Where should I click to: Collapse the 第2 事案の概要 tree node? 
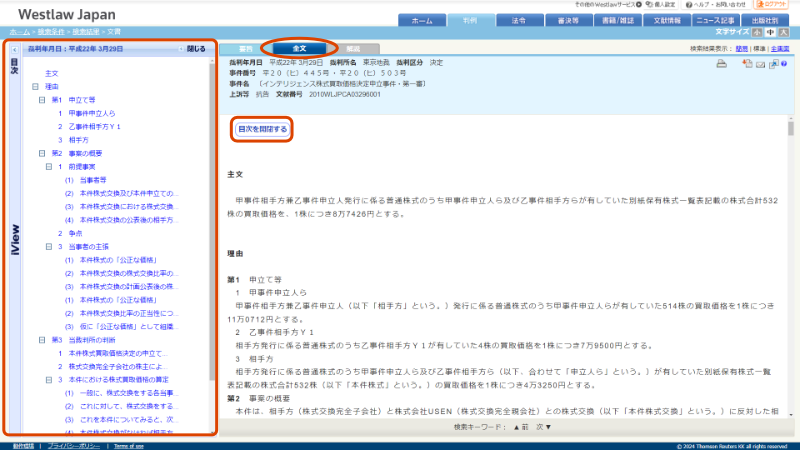[41, 153]
